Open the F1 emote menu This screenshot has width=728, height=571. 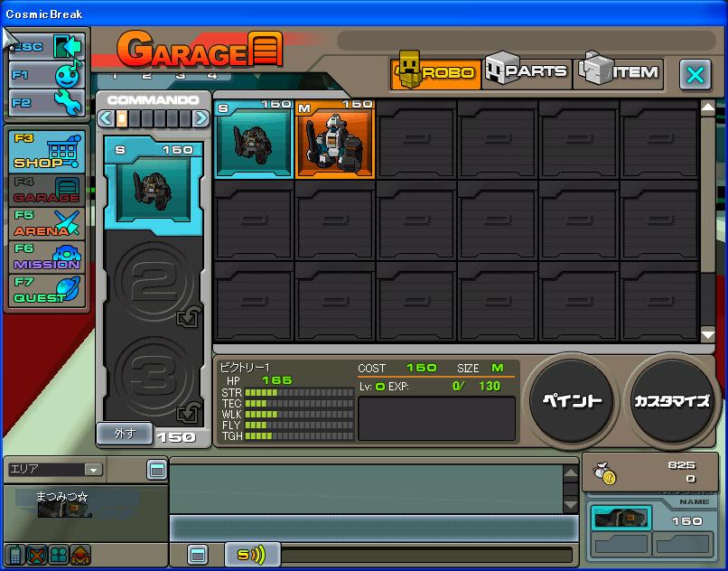click(46, 74)
